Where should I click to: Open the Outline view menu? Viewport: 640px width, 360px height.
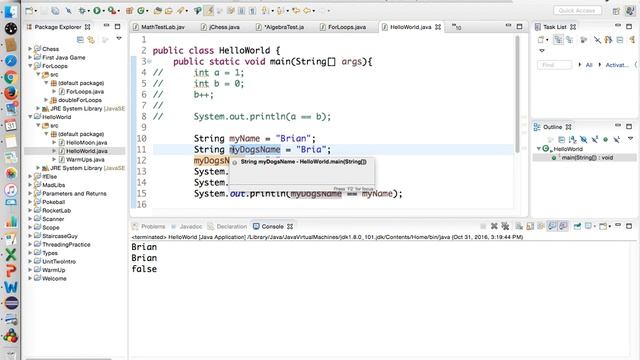[x=630, y=139]
